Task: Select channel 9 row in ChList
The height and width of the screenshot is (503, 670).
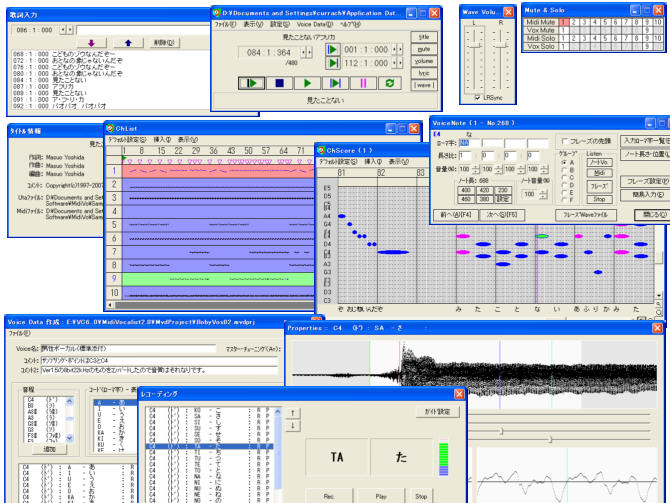Action: 209,279
